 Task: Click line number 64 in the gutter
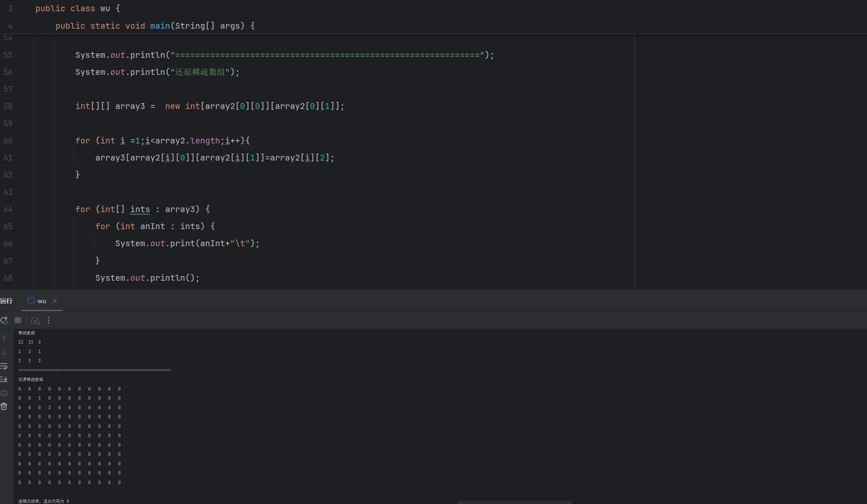[x=8, y=209]
